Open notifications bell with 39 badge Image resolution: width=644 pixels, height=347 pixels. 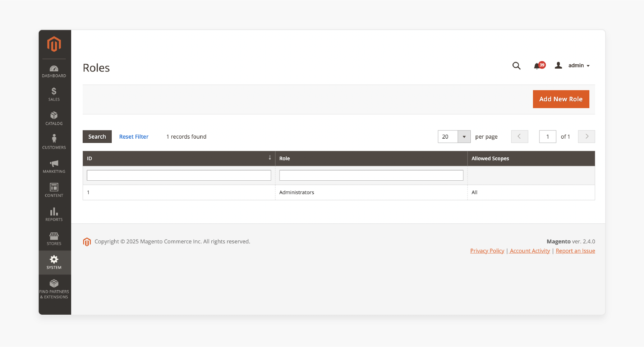(x=539, y=66)
